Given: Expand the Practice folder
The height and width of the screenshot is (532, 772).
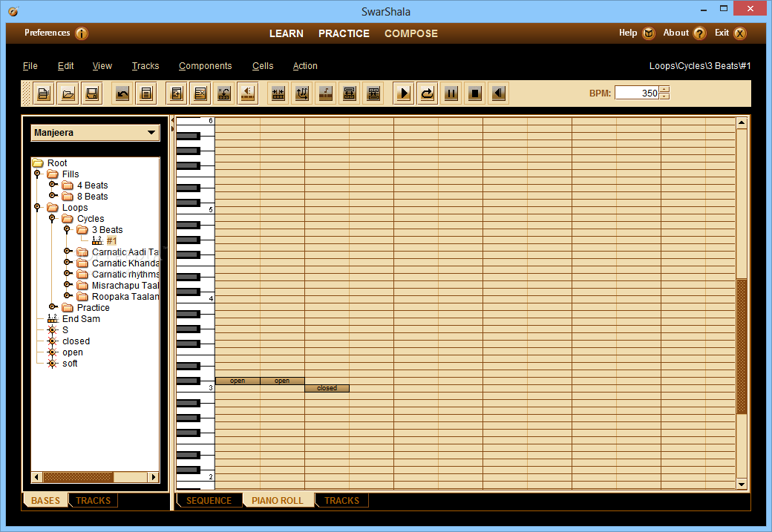Looking at the screenshot, I should click(53, 306).
